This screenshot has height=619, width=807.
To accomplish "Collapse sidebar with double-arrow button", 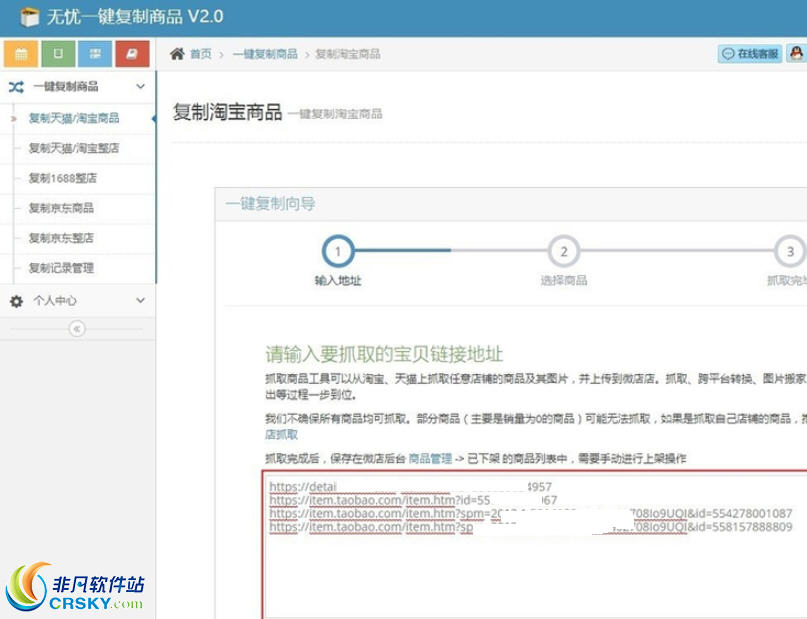I will tap(77, 329).
